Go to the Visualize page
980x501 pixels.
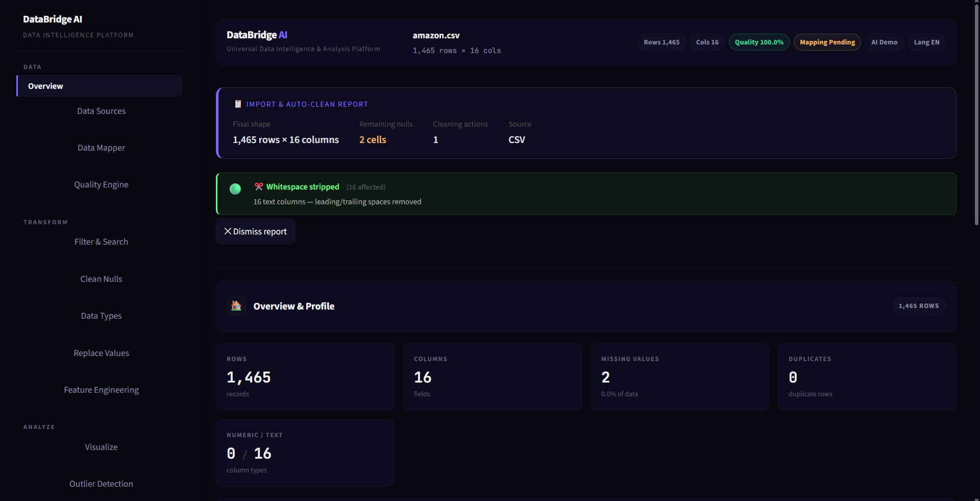[101, 447]
